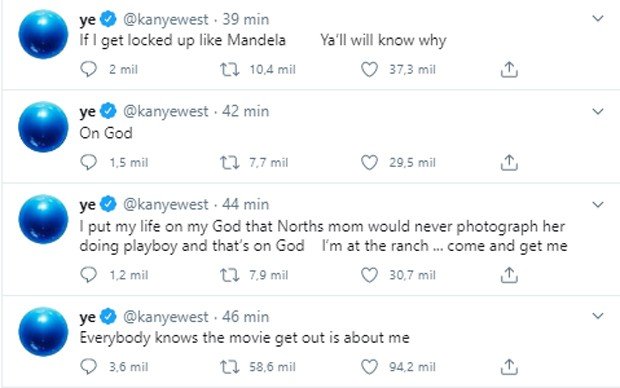Share the 'On God' tweet
Viewport: 620px width, 388px height.
pyautogui.click(x=509, y=163)
